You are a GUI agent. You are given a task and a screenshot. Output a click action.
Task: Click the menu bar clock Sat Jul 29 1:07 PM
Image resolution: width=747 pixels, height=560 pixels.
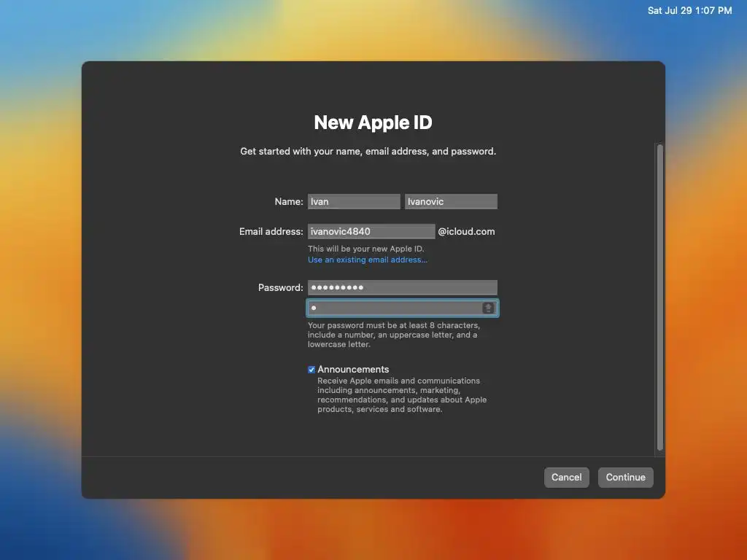coord(689,10)
